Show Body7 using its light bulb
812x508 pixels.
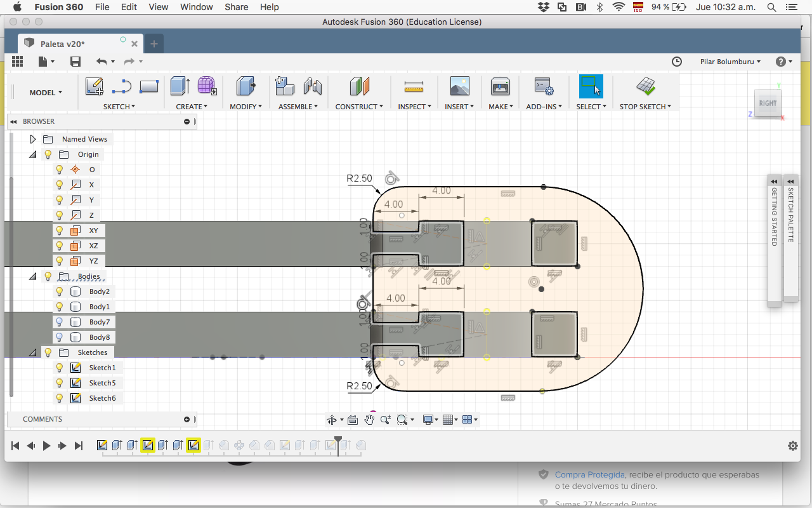coord(60,322)
